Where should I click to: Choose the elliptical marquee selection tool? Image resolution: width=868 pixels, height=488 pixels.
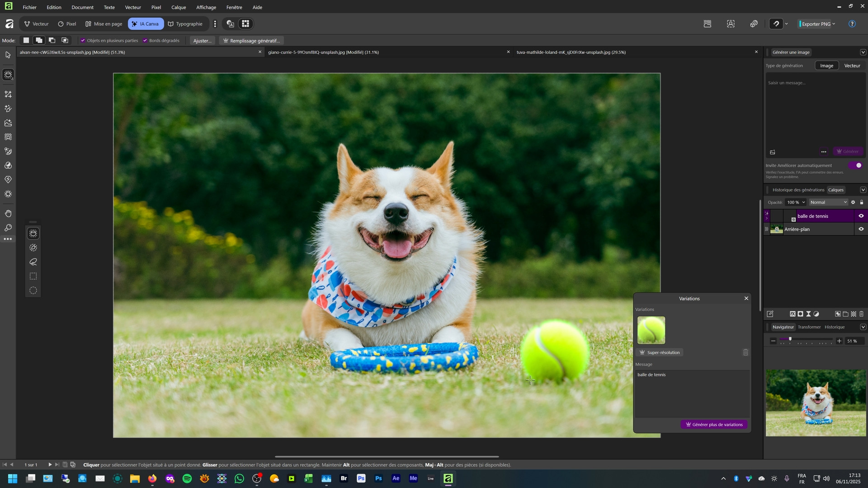33,291
